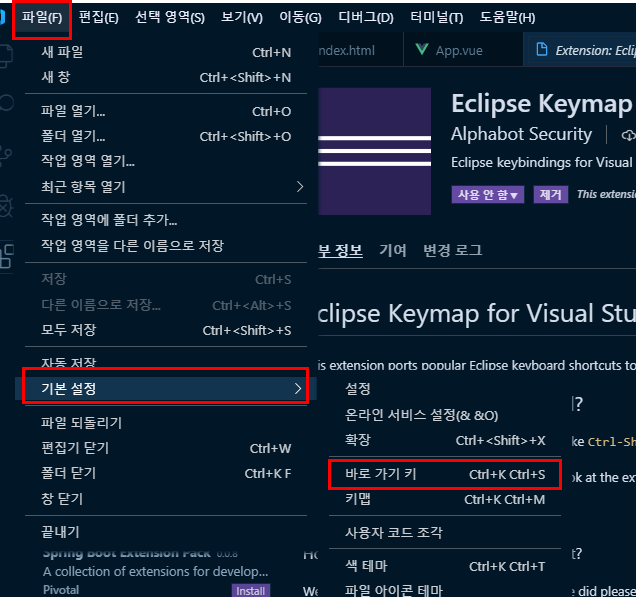This screenshot has height=597, width=636.
Task: Choose 끝내기 to exit
Action: (166, 532)
